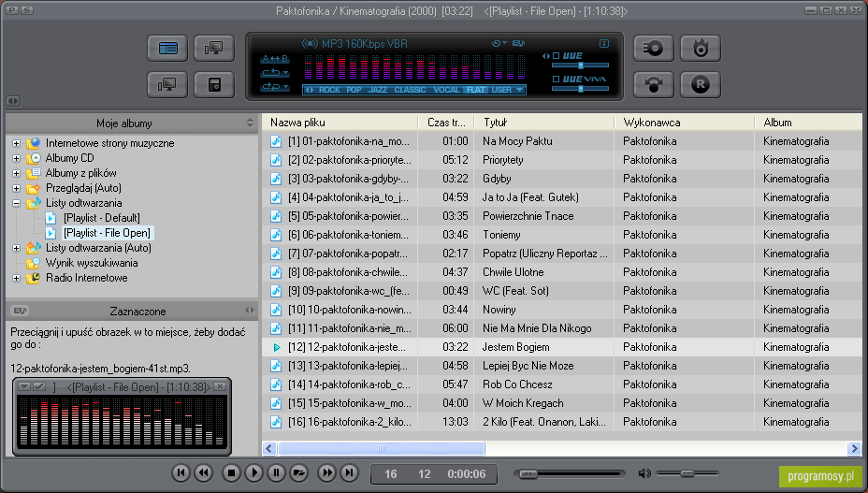Viewport: 868px width, 493px height.
Task: Click the Zaznaczone panel collapse arrows
Action: 250,311
